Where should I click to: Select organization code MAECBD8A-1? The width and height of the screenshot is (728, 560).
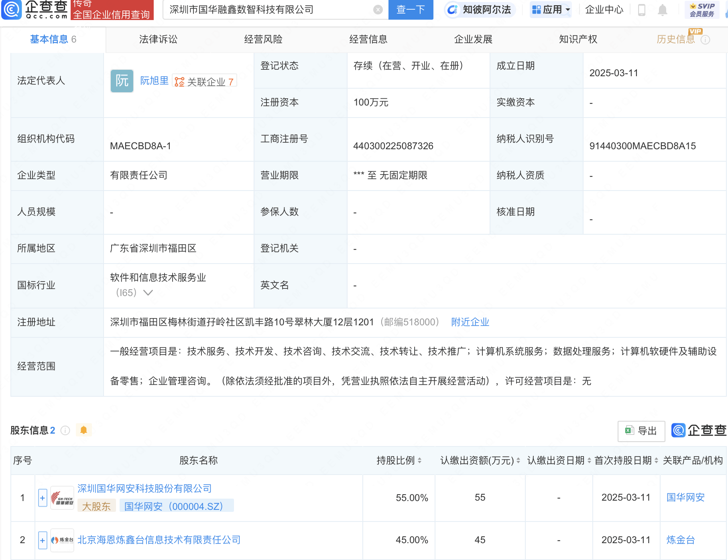click(140, 146)
